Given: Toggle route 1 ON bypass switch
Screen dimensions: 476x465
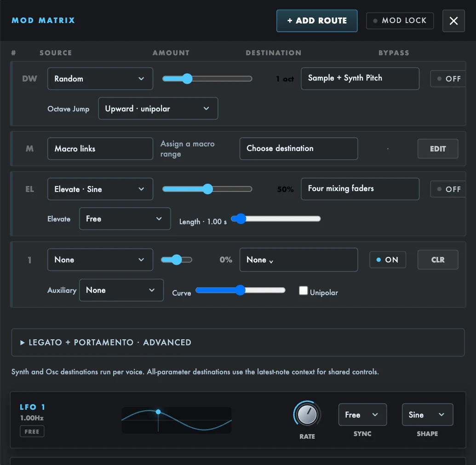Looking at the screenshot, I should 388,260.
